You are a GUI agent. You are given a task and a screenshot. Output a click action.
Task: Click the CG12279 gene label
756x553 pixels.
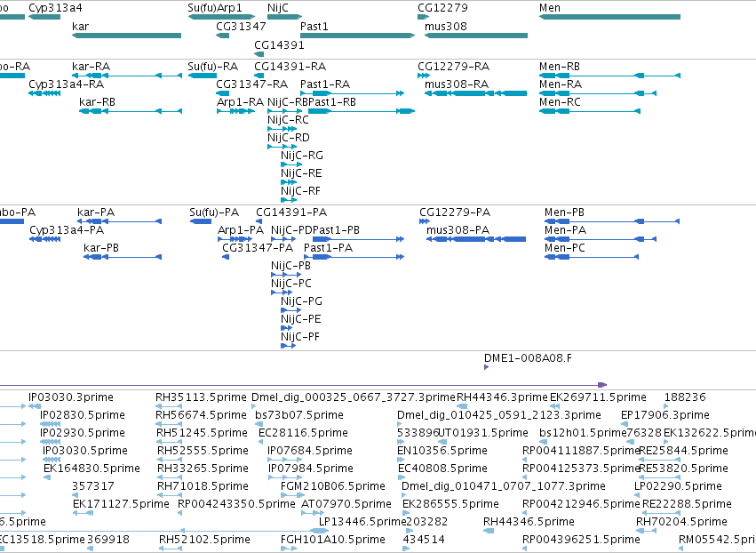click(x=442, y=8)
